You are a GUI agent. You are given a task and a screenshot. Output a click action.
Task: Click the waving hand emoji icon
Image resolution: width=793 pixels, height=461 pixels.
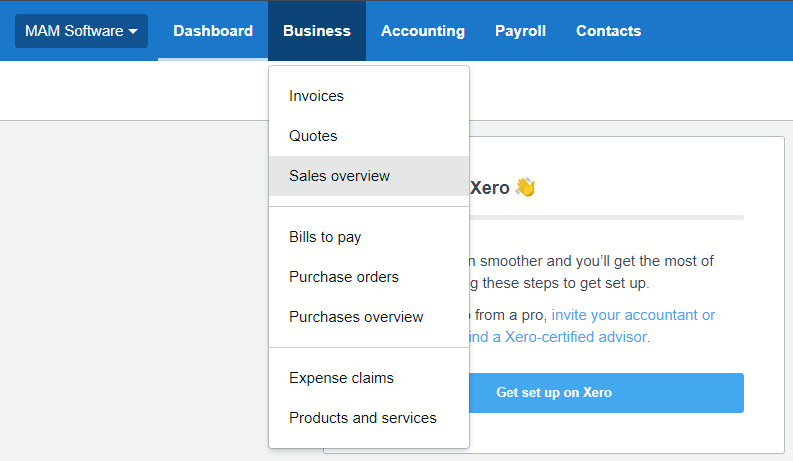click(x=525, y=187)
